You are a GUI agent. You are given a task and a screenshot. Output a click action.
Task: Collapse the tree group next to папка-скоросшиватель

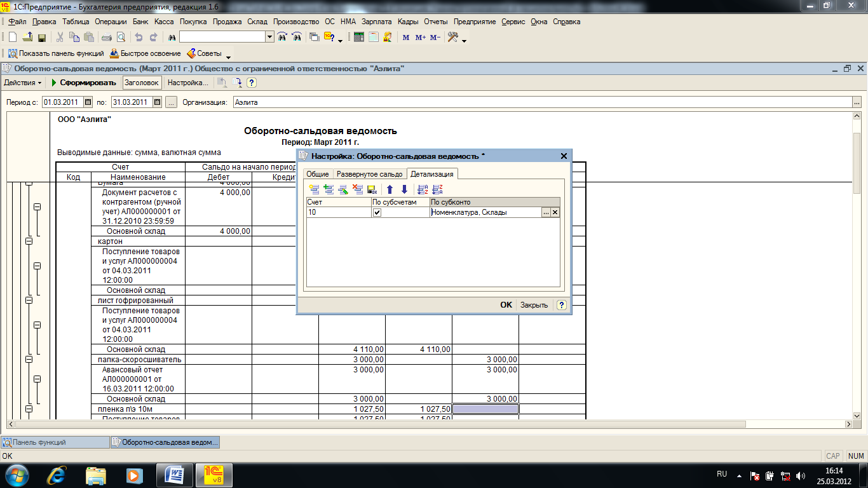[x=29, y=359]
